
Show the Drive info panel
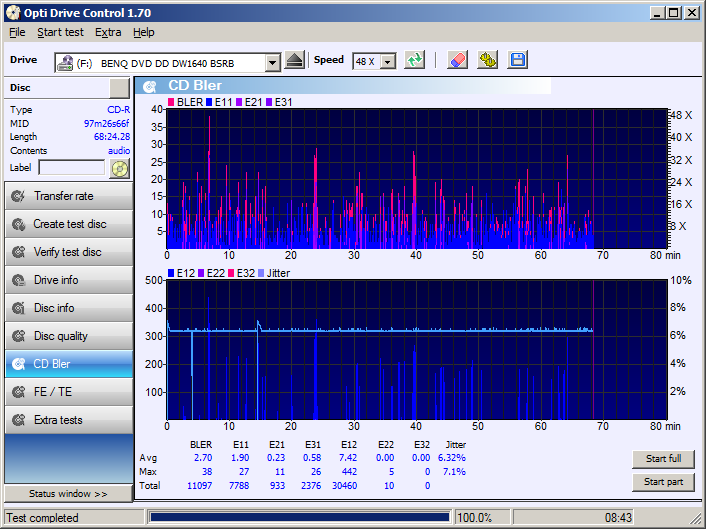pyautogui.click(x=68, y=280)
